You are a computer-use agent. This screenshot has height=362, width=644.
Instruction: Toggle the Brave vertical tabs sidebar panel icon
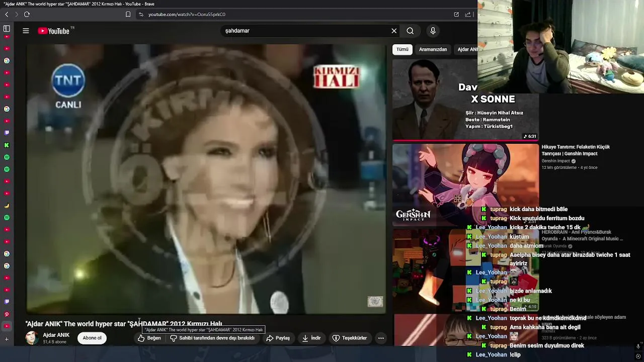(7, 29)
